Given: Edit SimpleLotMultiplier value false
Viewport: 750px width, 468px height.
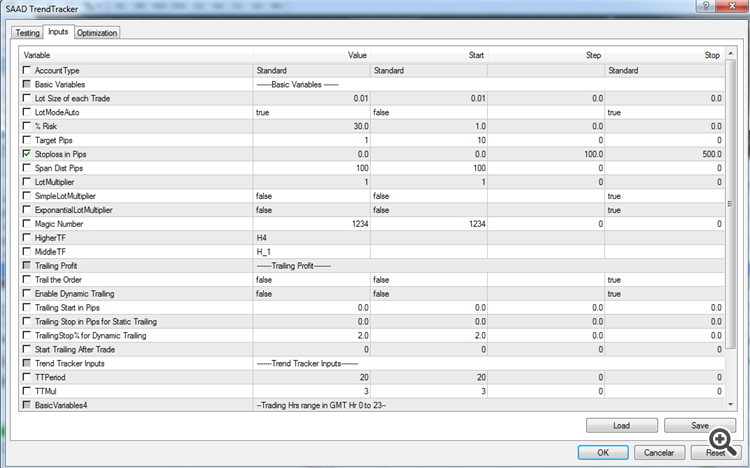Looking at the screenshot, I should click(x=312, y=196).
